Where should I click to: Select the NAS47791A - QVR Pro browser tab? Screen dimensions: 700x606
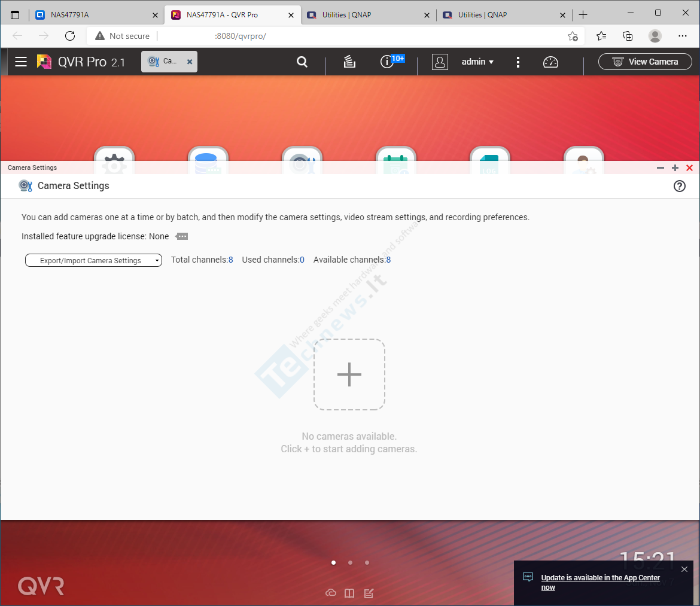(x=232, y=15)
